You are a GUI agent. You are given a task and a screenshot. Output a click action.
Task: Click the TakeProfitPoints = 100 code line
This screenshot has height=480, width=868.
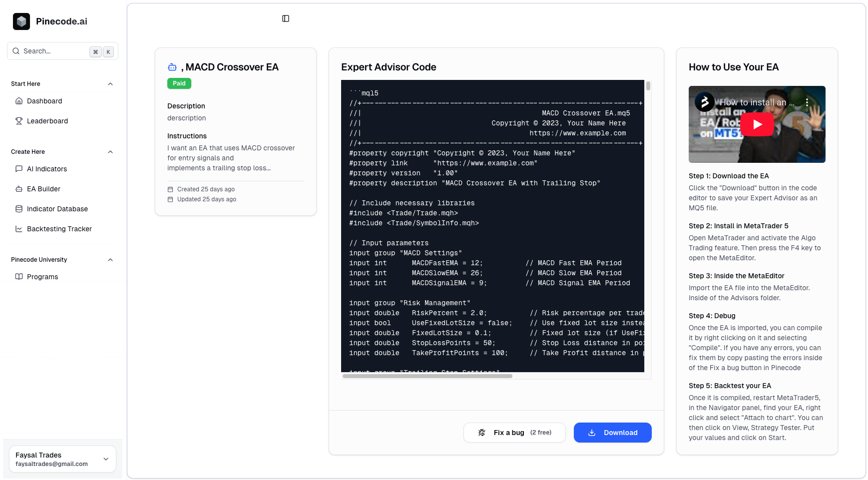coord(496,353)
